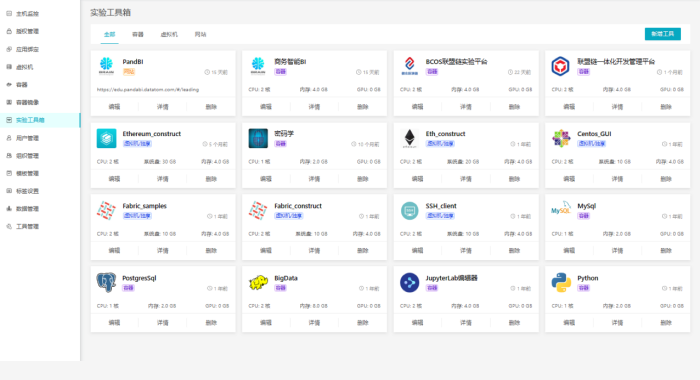
Task: Click 详情 on the 联盟链一体化开发管理平台 card
Action: point(617,107)
